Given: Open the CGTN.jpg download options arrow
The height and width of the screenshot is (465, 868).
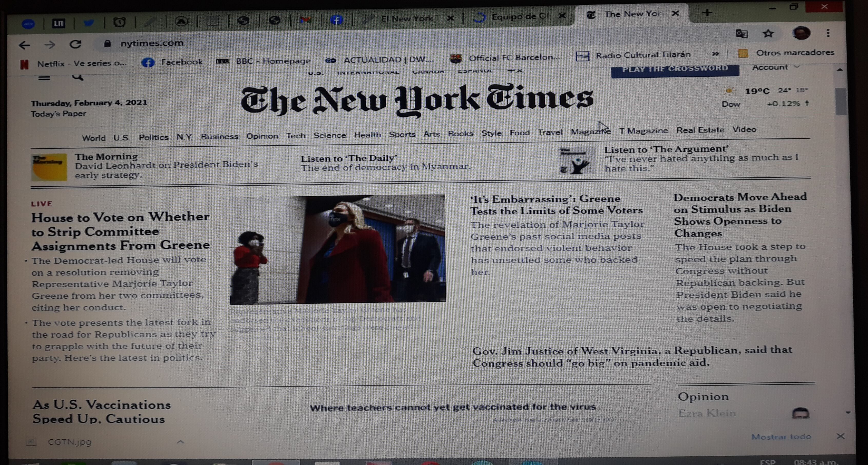Looking at the screenshot, I should pos(181,442).
